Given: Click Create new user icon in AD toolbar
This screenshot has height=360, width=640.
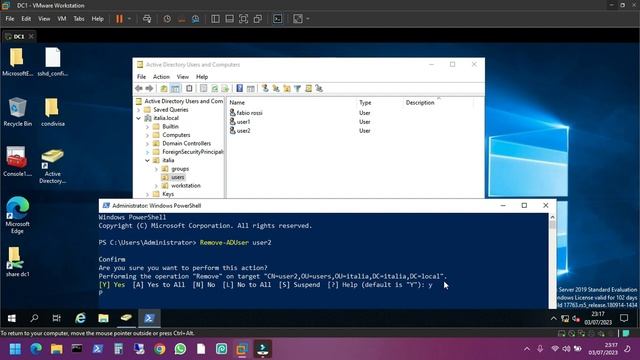Looking at the screenshot, I should [265, 88].
